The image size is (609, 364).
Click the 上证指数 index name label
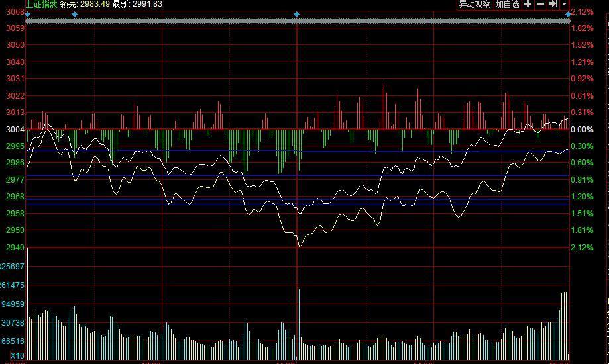pos(41,4)
